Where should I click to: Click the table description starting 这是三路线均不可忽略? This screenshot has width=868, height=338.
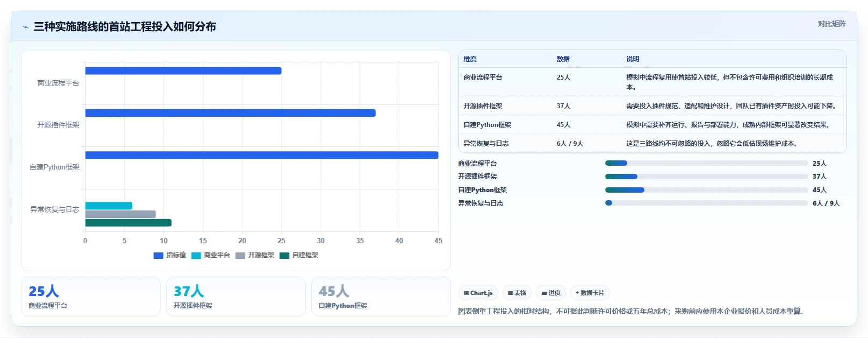713,144
